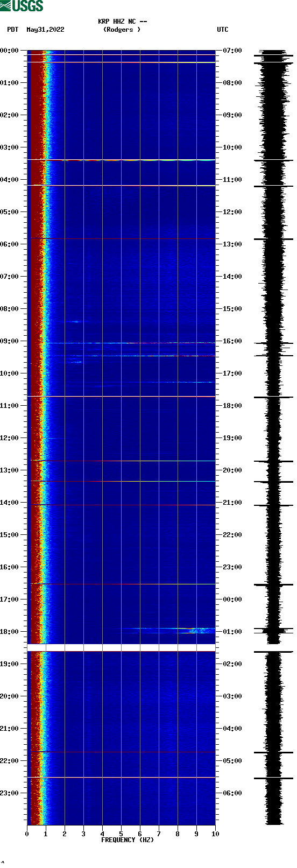
Task: Click the 'FREQUENCY (HZ)' axis label
Action: pos(128,839)
